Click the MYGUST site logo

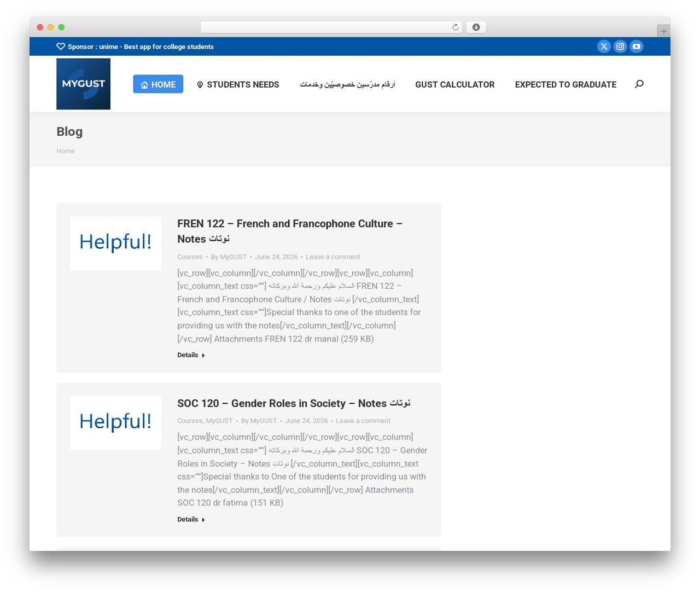coord(83,84)
